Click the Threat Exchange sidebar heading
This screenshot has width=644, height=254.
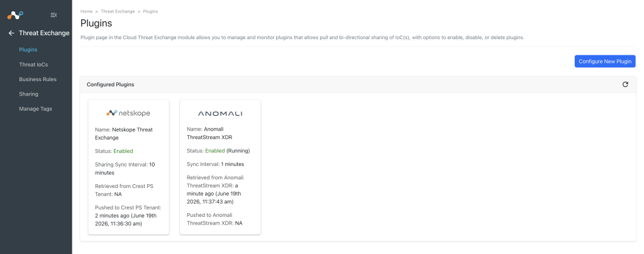pos(45,33)
